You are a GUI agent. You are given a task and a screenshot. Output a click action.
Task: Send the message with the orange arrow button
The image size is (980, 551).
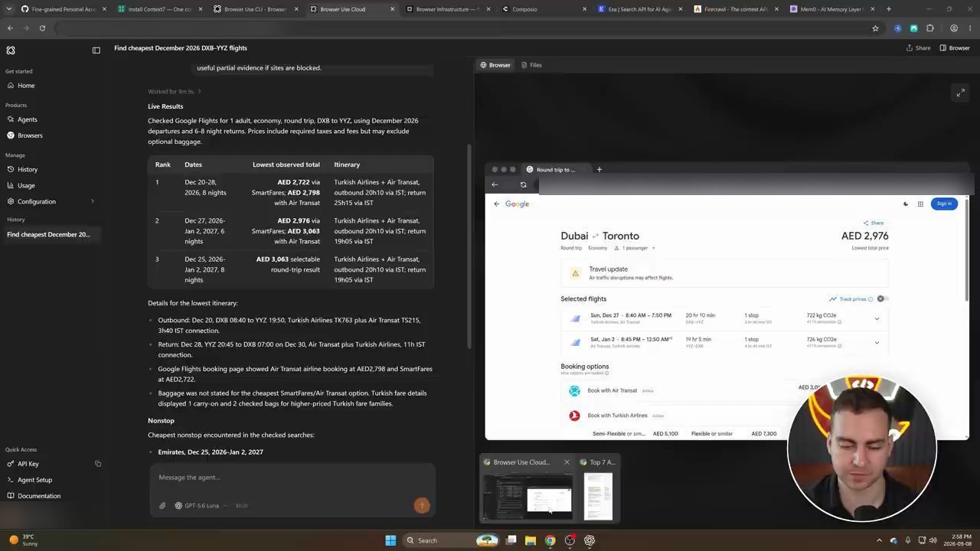tap(421, 505)
